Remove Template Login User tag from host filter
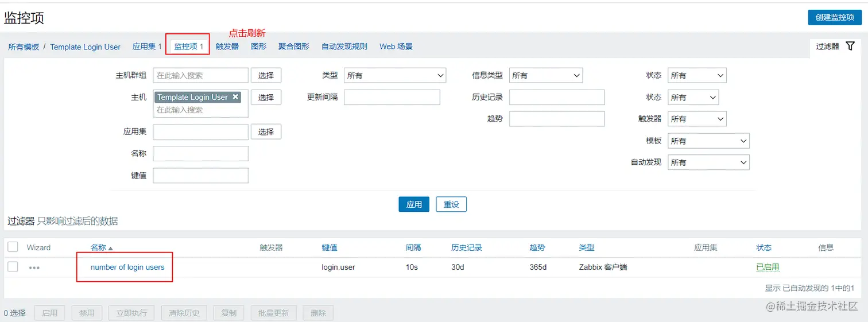 point(235,97)
